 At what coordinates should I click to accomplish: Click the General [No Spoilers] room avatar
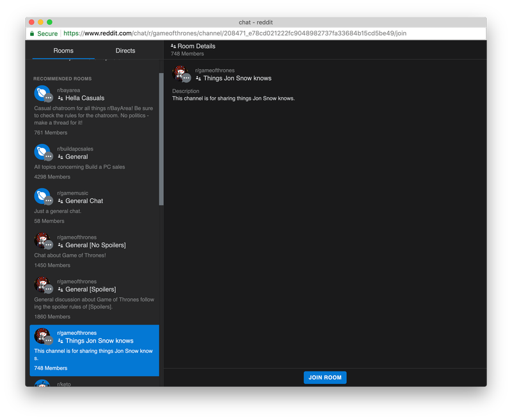(x=43, y=241)
